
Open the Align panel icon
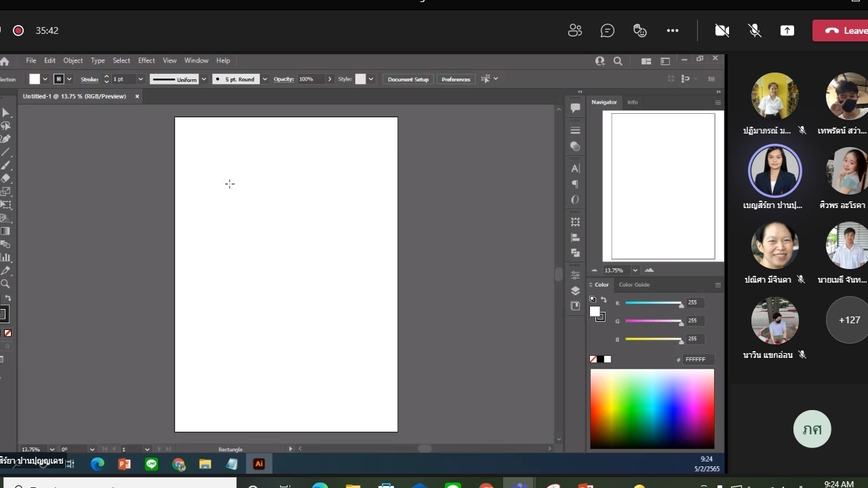[575, 237]
